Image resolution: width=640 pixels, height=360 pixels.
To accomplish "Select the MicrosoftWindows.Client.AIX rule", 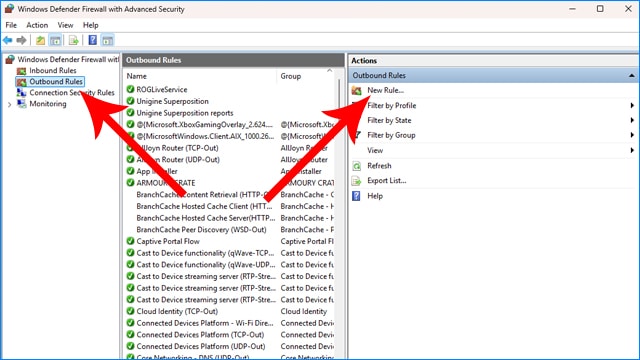I will [x=205, y=136].
